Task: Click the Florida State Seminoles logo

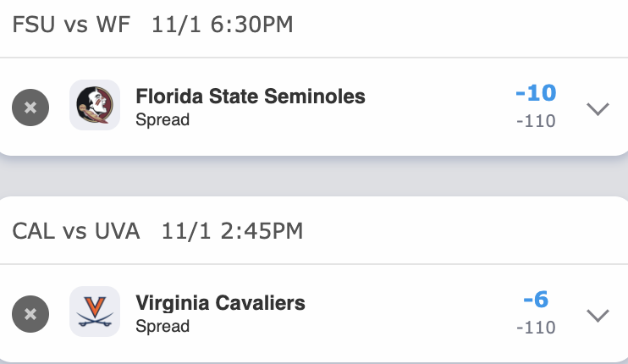Action: coord(94,106)
